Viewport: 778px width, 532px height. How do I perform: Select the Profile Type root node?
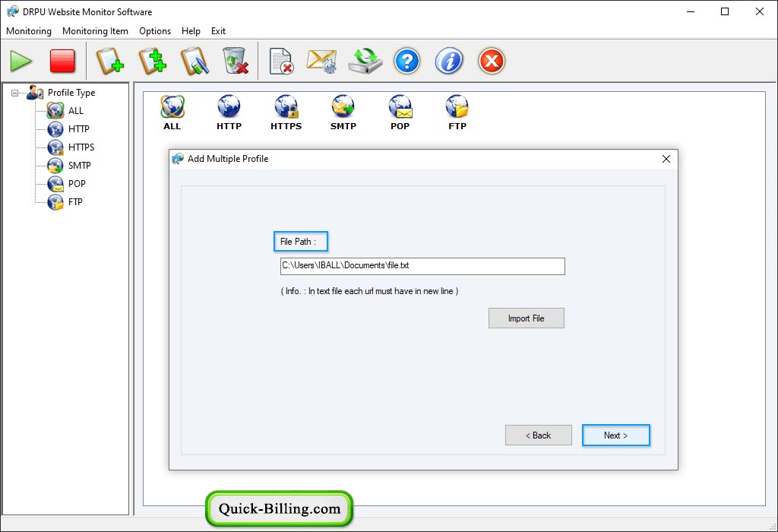(x=71, y=93)
